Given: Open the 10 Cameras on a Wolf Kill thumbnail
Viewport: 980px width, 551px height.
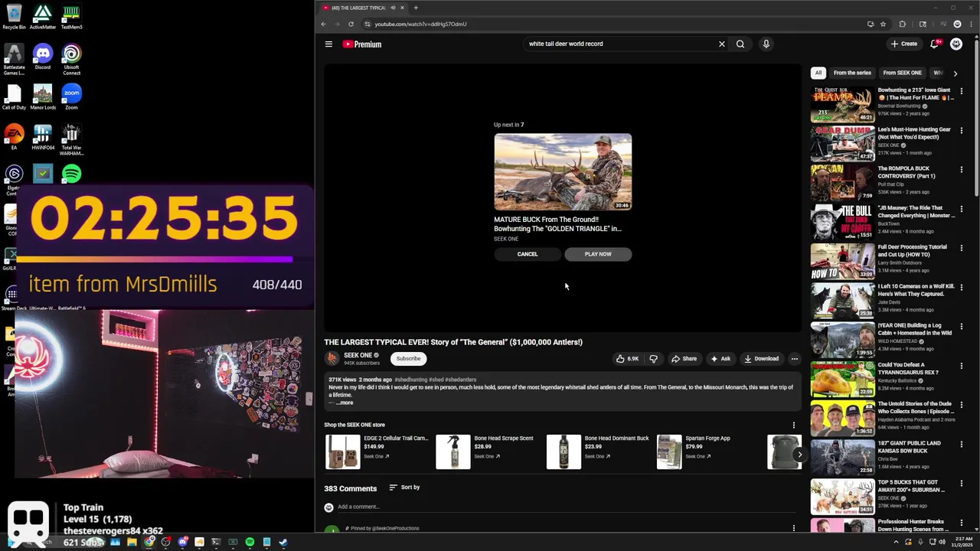Looking at the screenshot, I should coord(842,301).
